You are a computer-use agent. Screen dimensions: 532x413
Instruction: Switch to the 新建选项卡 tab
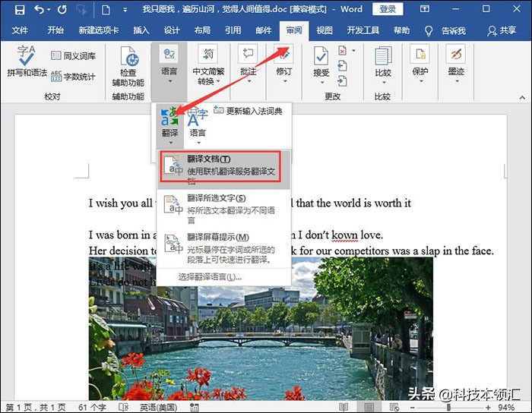(99, 31)
